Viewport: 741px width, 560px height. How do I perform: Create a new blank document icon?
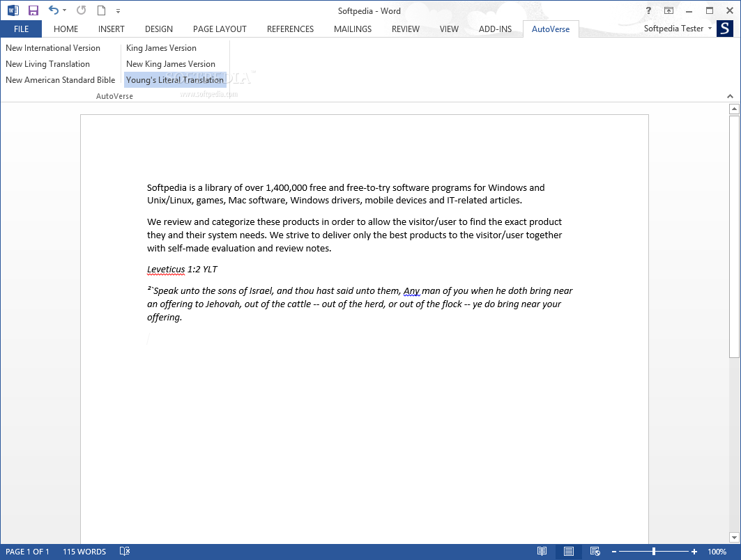[101, 10]
